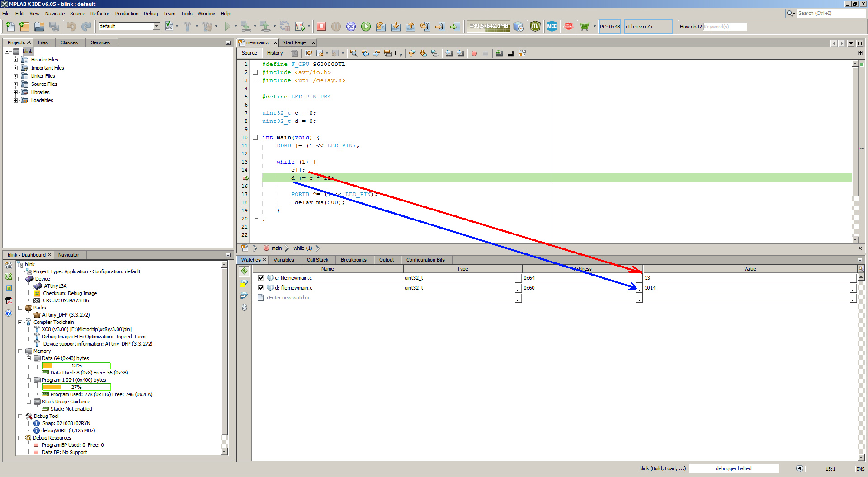
Task: Click the Step Into arrow icon
Action: [396, 27]
